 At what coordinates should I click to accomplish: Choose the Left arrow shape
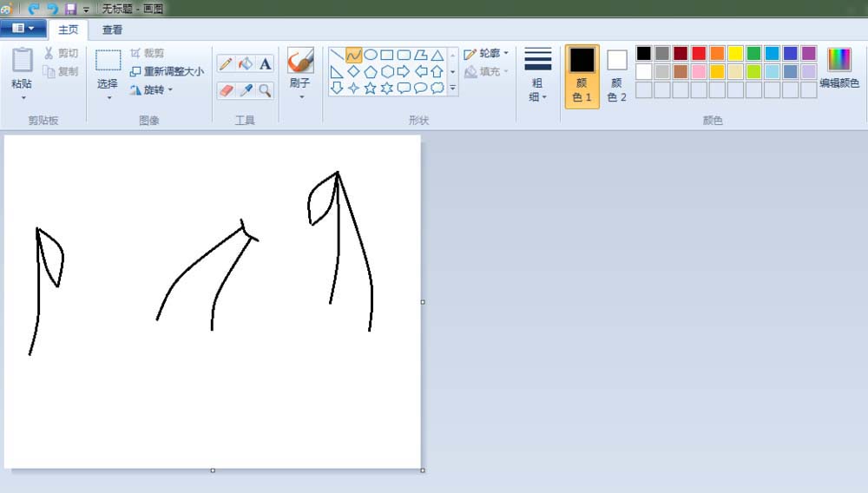pyautogui.click(x=421, y=71)
